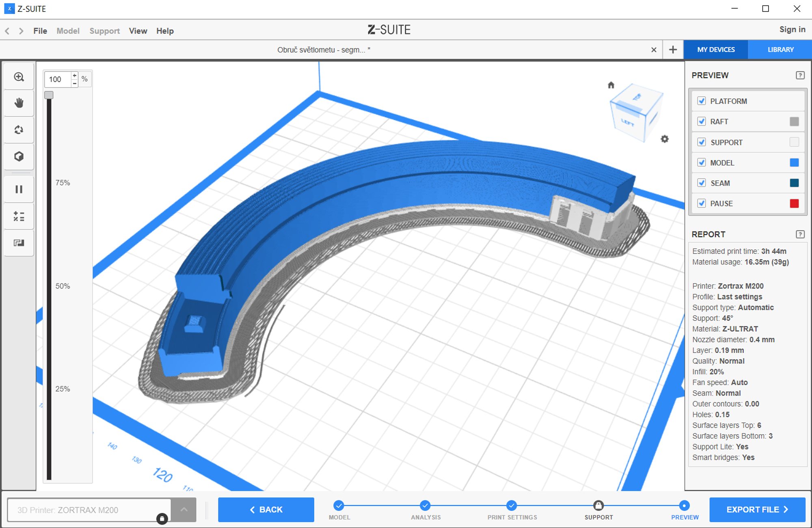Click the LEFT face of view cube
The width and height of the screenshot is (812, 528).
(x=628, y=123)
